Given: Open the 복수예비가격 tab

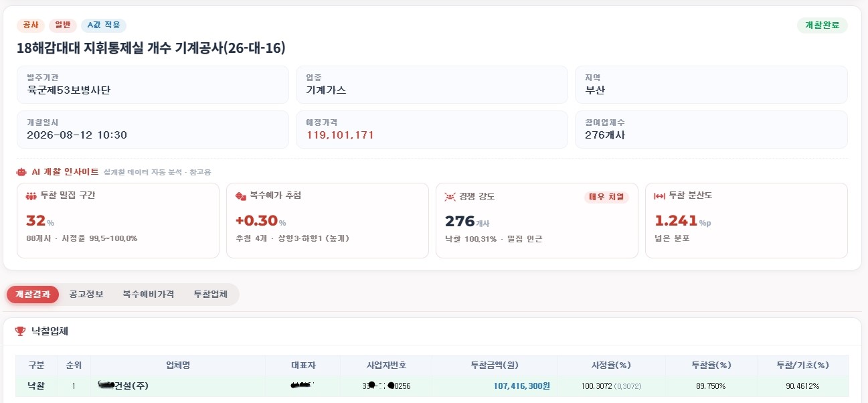Looking at the screenshot, I should point(149,295).
